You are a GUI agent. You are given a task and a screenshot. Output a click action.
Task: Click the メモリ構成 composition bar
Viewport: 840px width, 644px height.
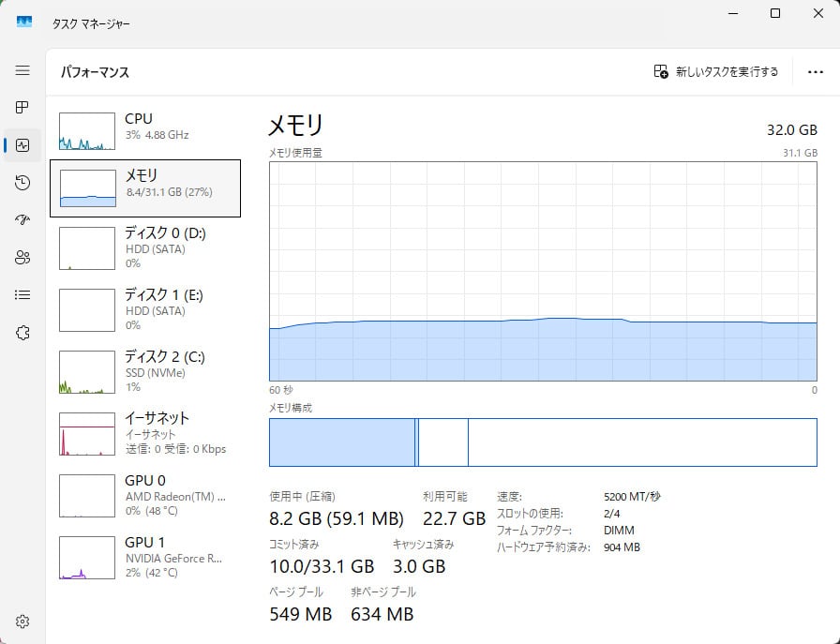[x=542, y=442]
